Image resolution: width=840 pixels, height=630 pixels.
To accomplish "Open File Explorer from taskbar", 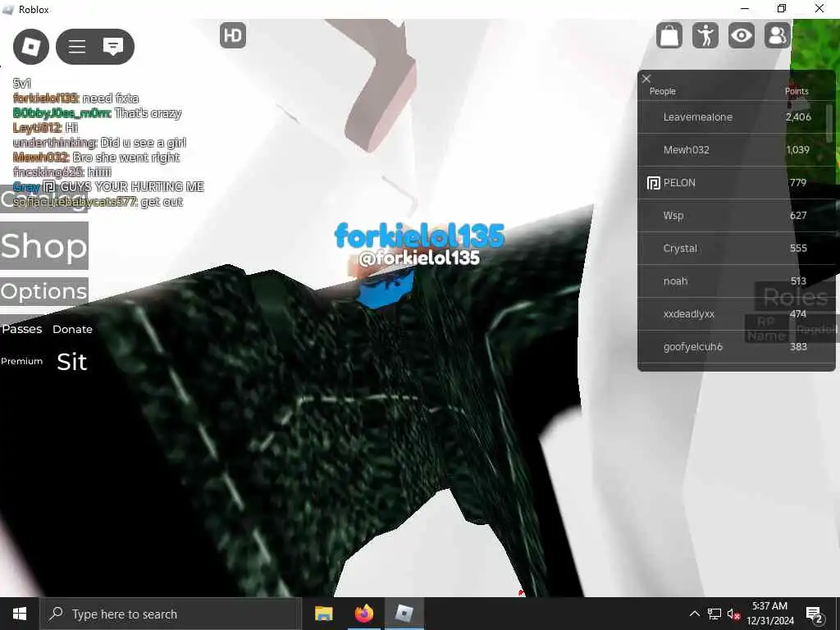I will point(323,614).
